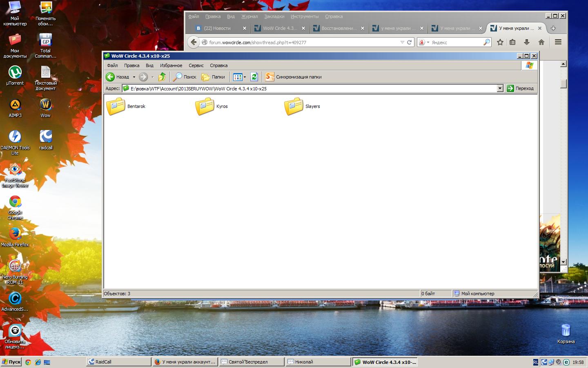Open the Назад history dropdown arrow
The height and width of the screenshot is (368, 588).
click(134, 77)
